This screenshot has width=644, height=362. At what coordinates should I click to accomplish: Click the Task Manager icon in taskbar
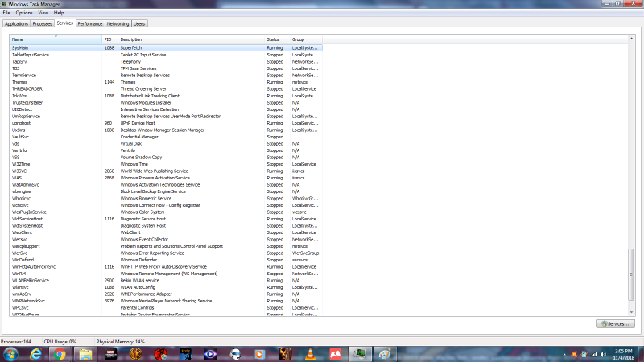360,354
